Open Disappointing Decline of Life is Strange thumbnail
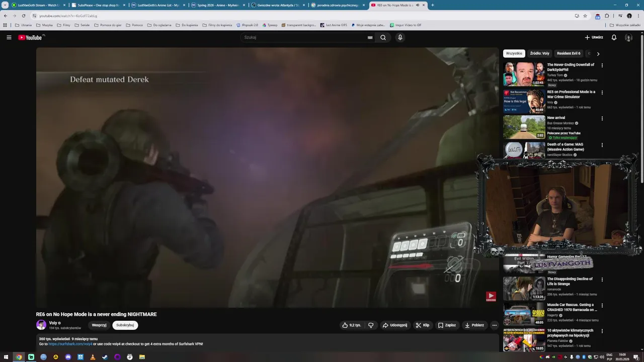Image resolution: width=644 pixels, height=362 pixels. click(x=524, y=288)
